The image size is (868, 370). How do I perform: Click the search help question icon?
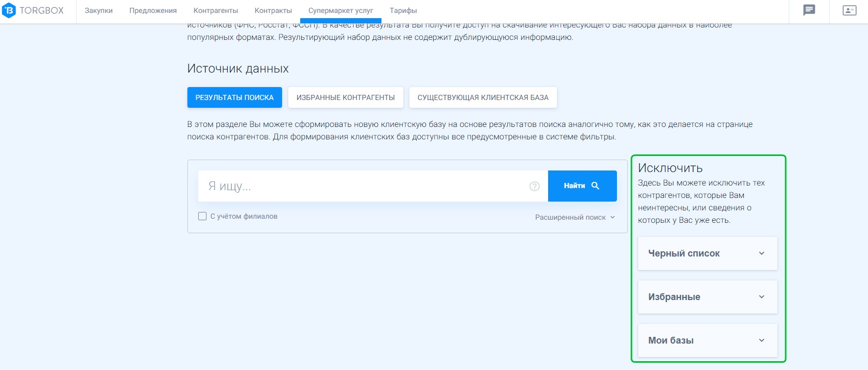tap(535, 186)
